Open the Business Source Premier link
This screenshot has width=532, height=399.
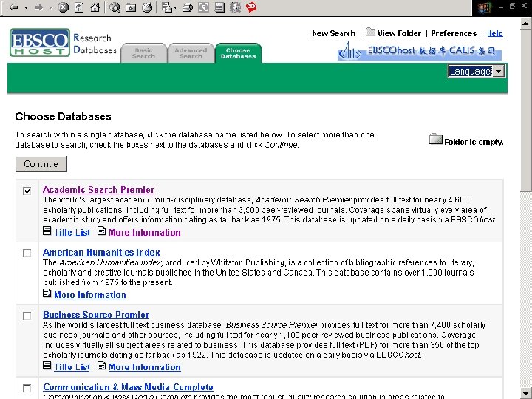96,315
